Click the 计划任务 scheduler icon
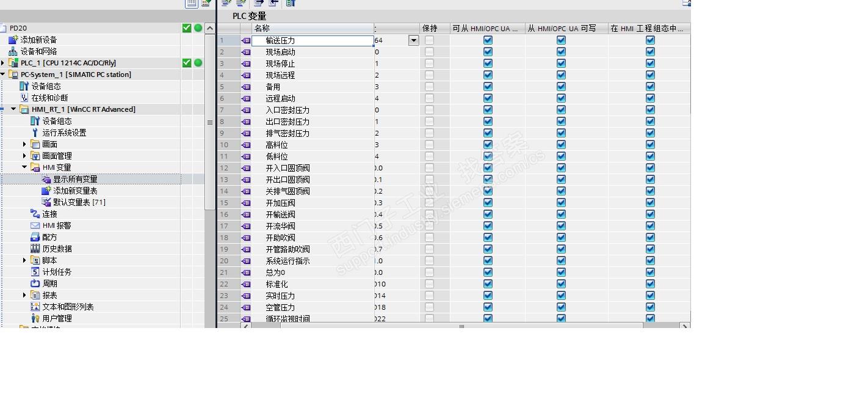 click(35, 272)
